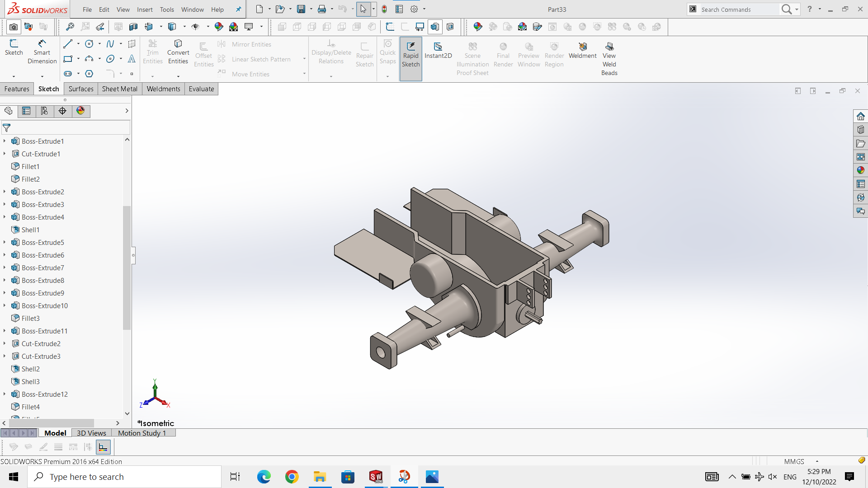This screenshot has width=868, height=488.
Task: Open Design Library in task pane
Action: pyautogui.click(x=860, y=130)
